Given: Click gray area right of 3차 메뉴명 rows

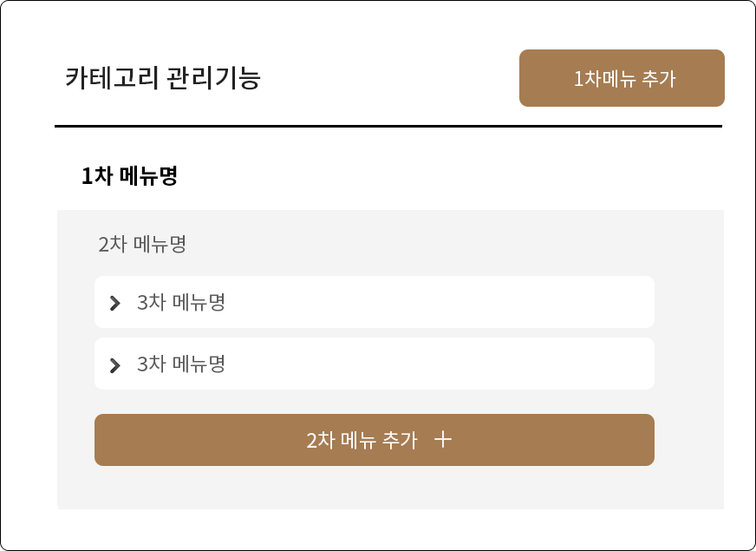Looking at the screenshot, I should click(689, 333).
